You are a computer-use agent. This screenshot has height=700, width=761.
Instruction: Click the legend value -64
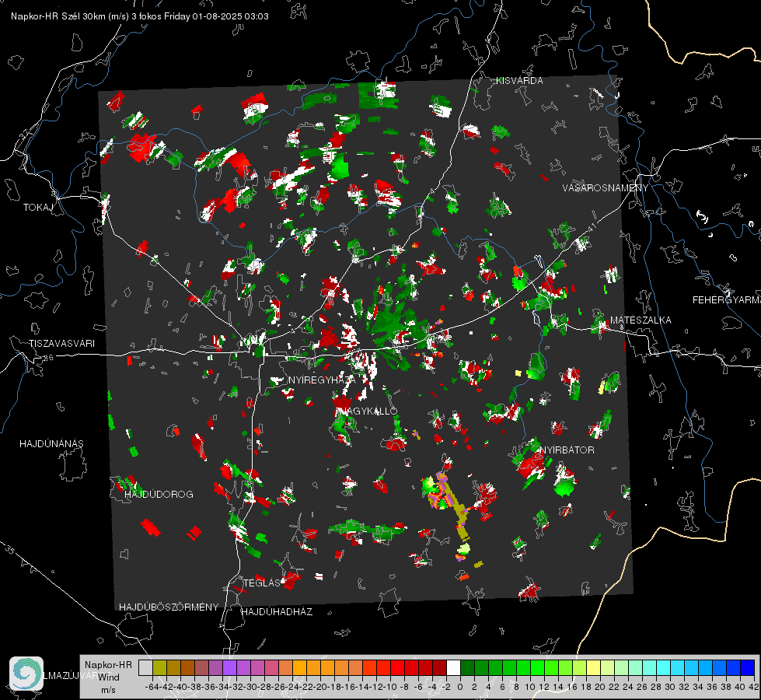click(152, 687)
